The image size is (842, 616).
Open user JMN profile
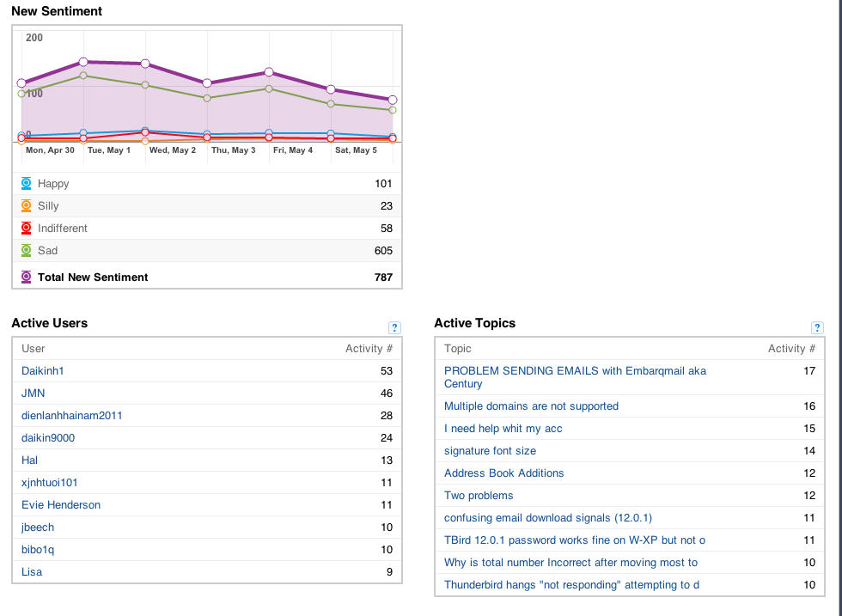(33, 393)
